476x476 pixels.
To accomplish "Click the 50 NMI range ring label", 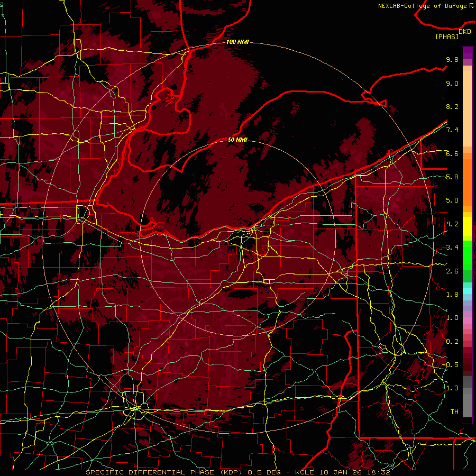I will tap(237, 140).
